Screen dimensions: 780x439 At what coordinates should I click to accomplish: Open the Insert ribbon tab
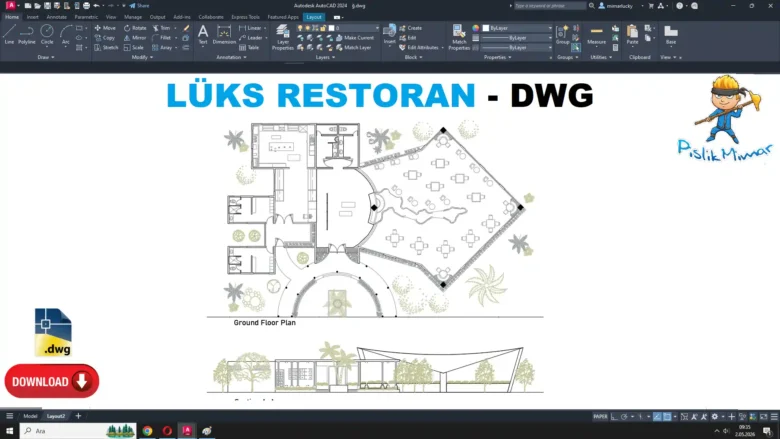32,17
